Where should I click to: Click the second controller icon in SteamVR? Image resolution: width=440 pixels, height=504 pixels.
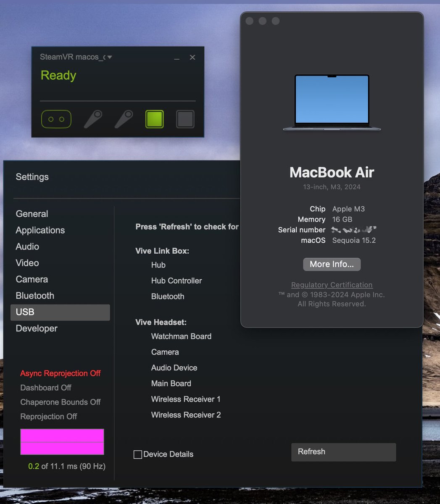point(124,119)
